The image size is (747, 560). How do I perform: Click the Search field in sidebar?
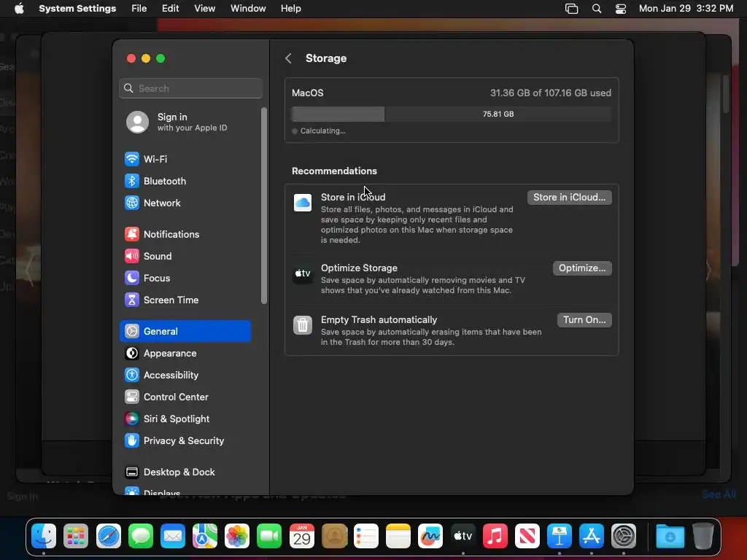click(190, 88)
